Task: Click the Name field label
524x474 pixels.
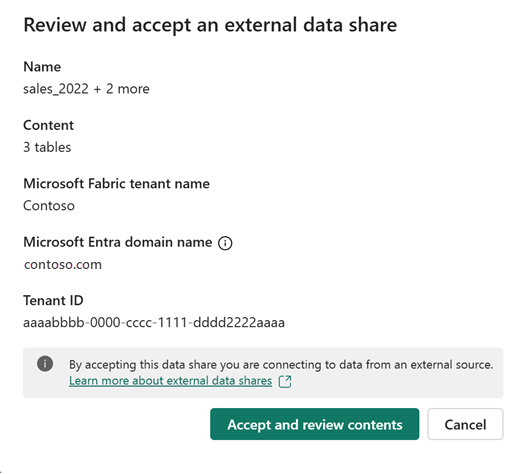Action: [x=42, y=67]
